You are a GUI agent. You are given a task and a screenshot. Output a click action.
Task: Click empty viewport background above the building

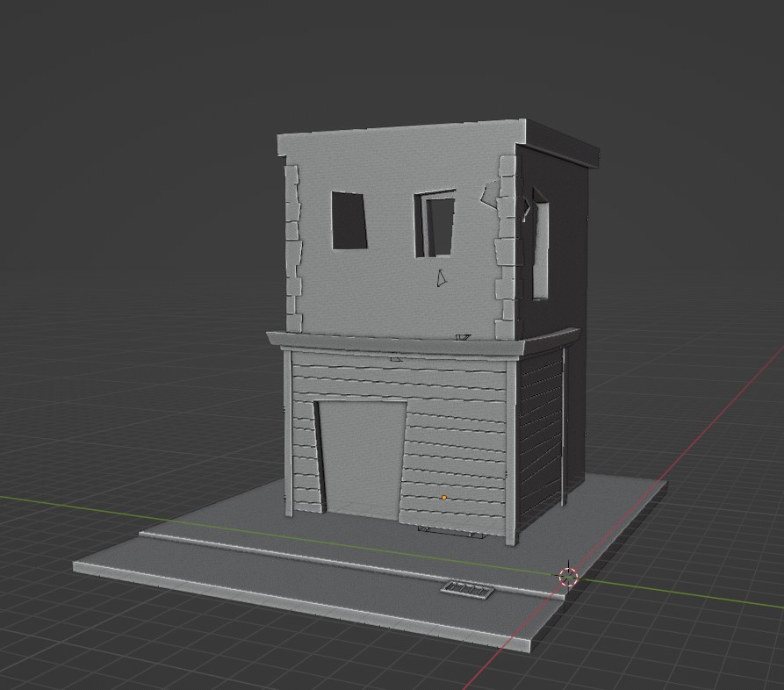click(395, 61)
